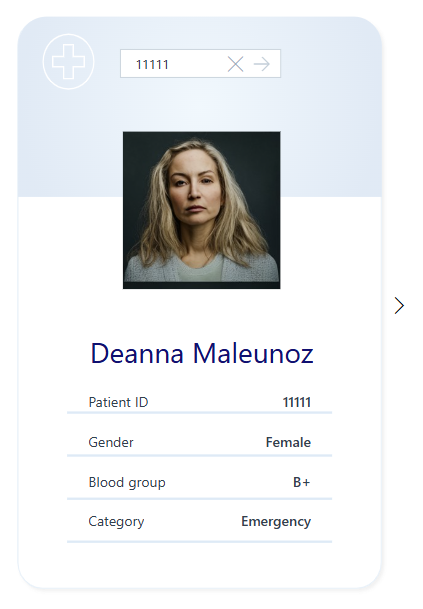This screenshot has width=423, height=609.
Task: Click the 11111 text in the search box
Action: [152, 64]
